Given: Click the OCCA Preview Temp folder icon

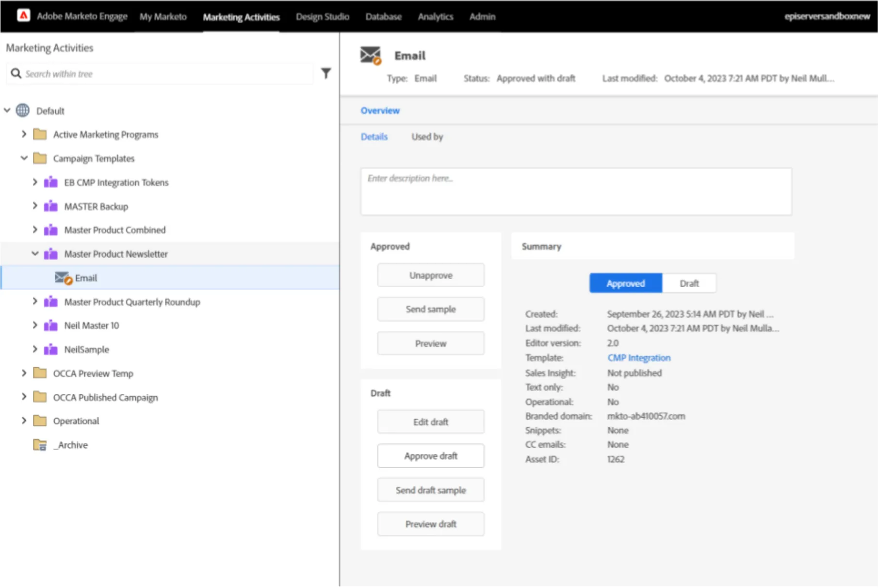Looking at the screenshot, I should click(40, 373).
